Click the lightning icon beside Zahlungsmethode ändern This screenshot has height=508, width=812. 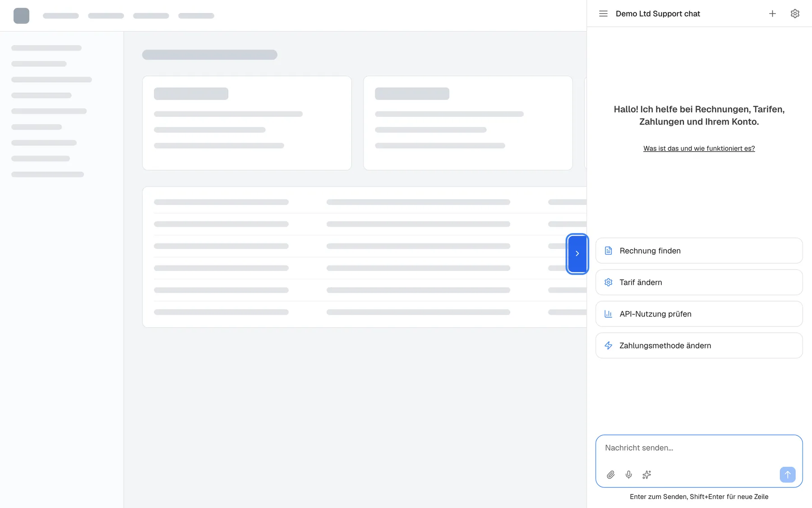[608, 345]
